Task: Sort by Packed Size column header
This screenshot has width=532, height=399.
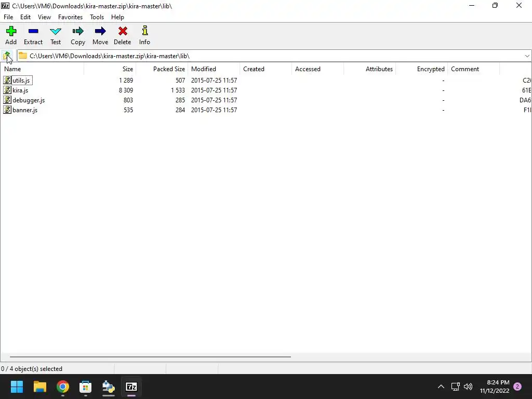Action: click(x=162, y=69)
